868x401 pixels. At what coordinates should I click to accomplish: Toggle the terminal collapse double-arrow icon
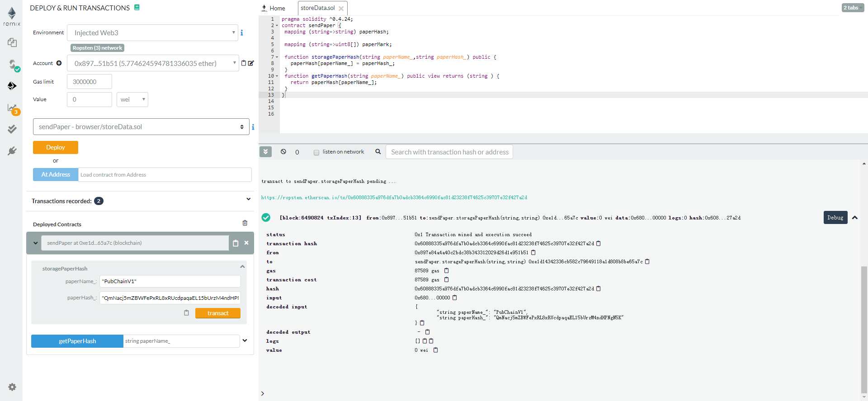click(265, 152)
